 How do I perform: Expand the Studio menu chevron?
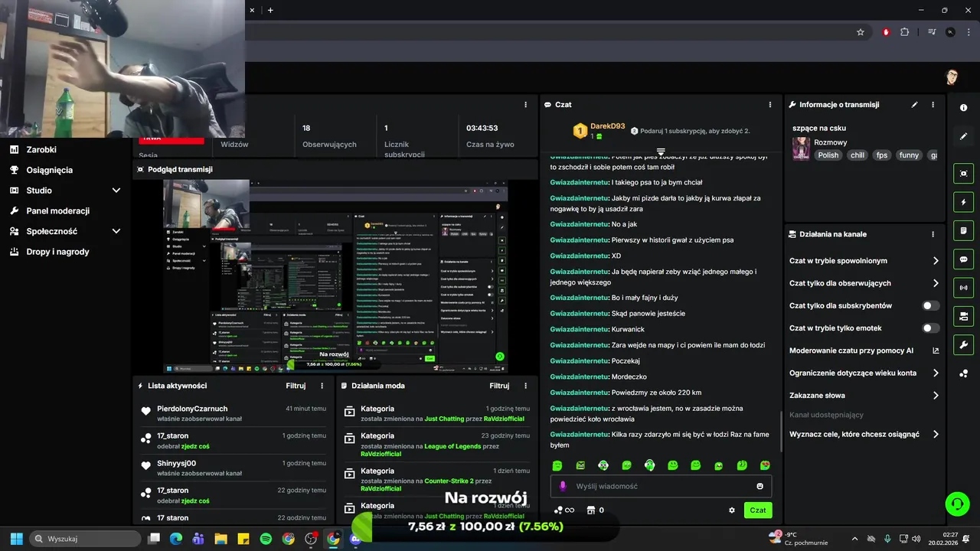click(x=116, y=191)
